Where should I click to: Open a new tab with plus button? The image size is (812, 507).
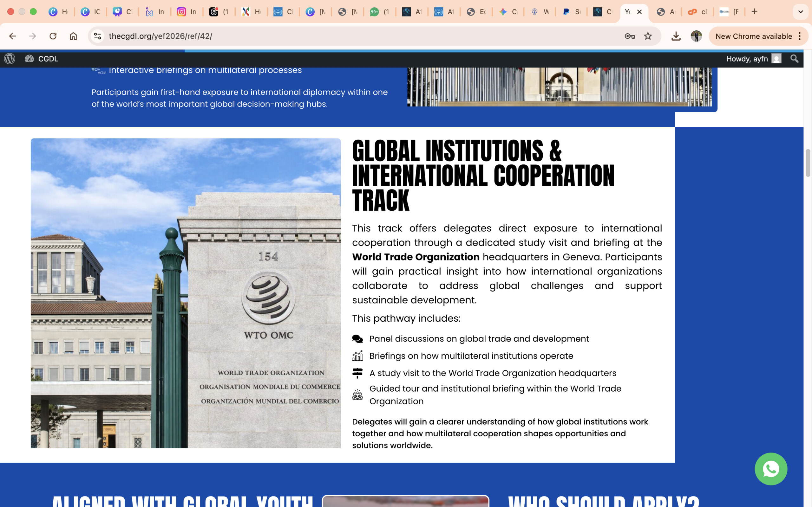pos(754,12)
